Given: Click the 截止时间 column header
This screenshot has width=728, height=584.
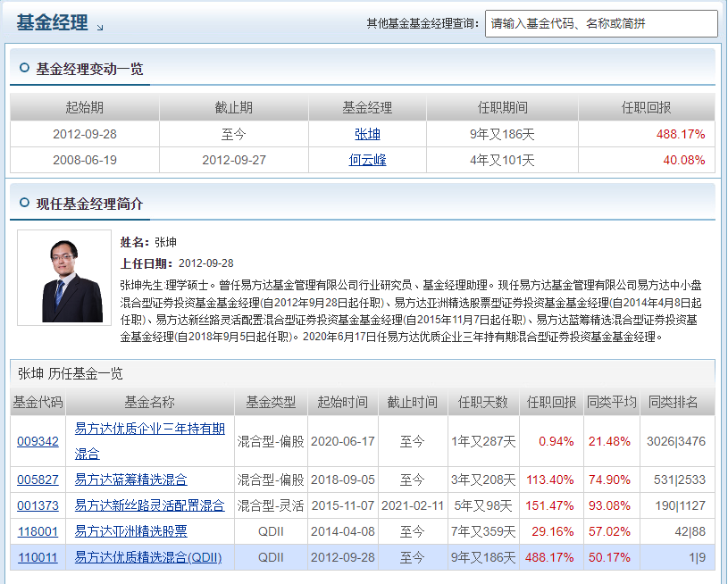Looking at the screenshot, I should 413,402.
